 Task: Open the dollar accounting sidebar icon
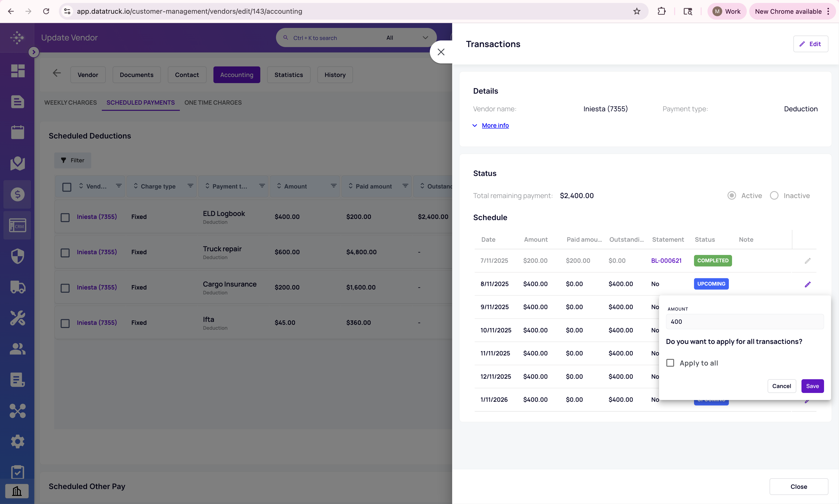coord(17,194)
